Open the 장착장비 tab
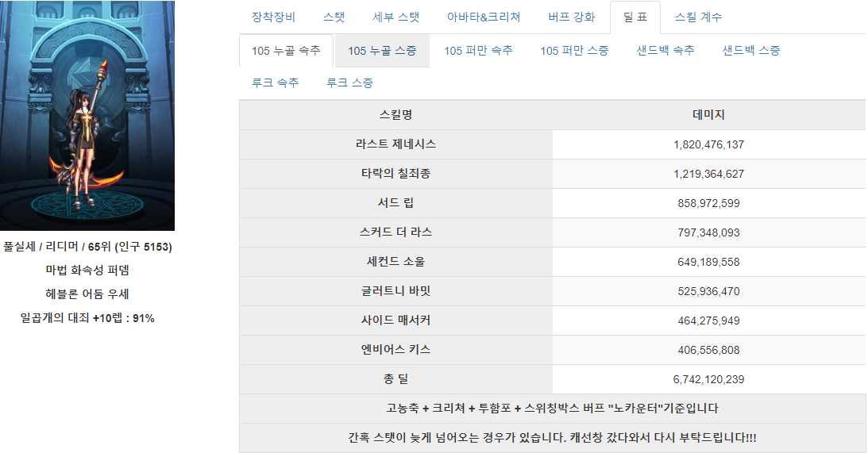 click(x=273, y=17)
